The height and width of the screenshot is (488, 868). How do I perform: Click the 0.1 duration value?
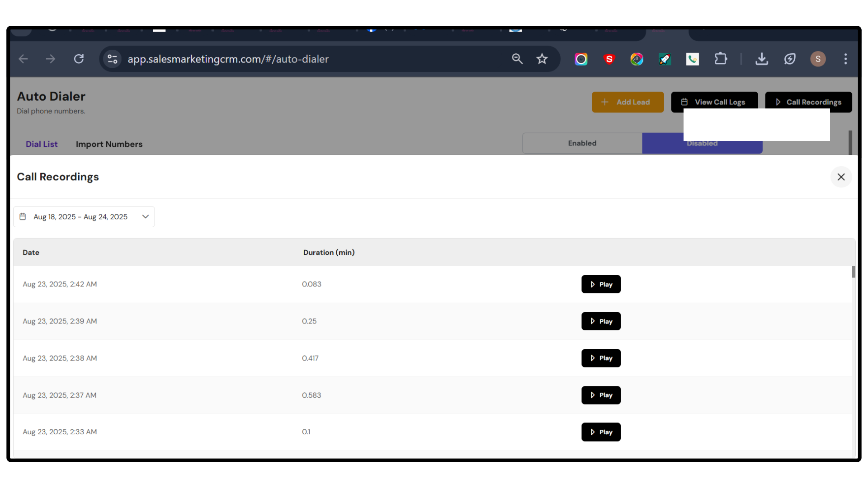pyautogui.click(x=306, y=432)
